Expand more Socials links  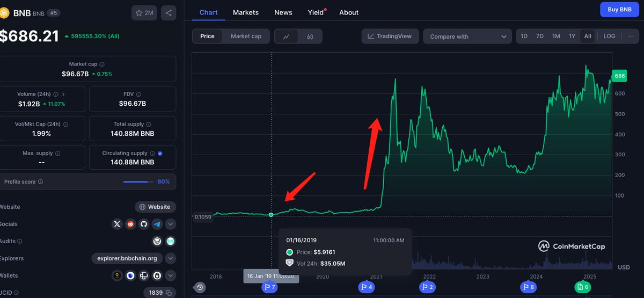coord(170,224)
